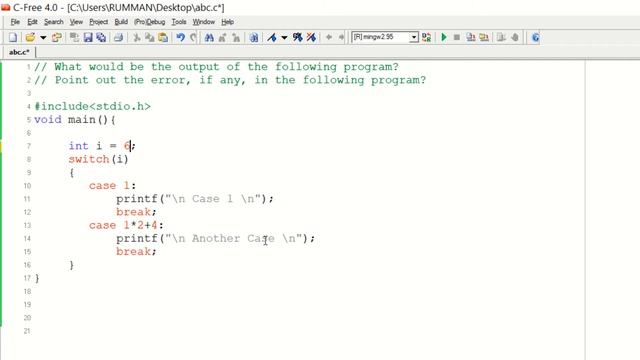The width and height of the screenshot is (640, 360).
Task: Stop execution with the gray square icon
Action: tap(457, 38)
